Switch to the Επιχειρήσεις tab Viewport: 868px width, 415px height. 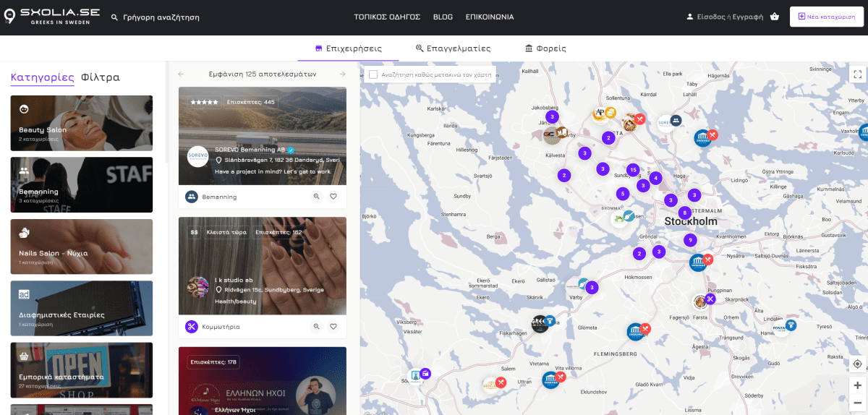[x=349, y=48]
